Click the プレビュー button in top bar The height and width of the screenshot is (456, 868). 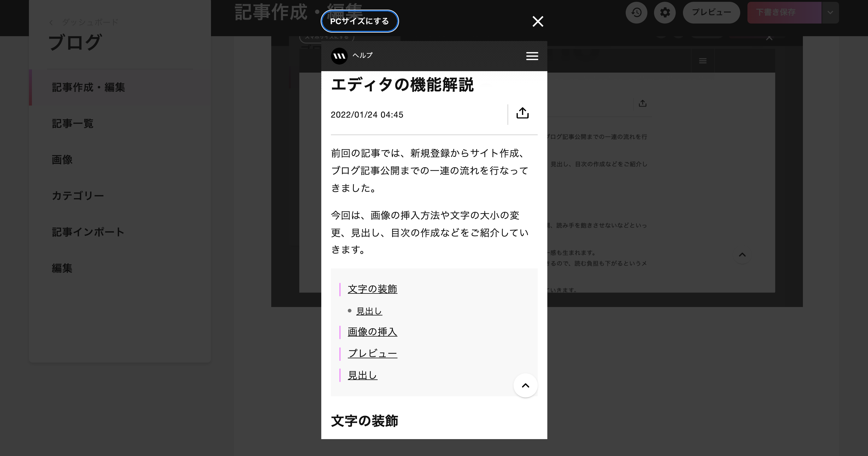click(x=711, y=12)
